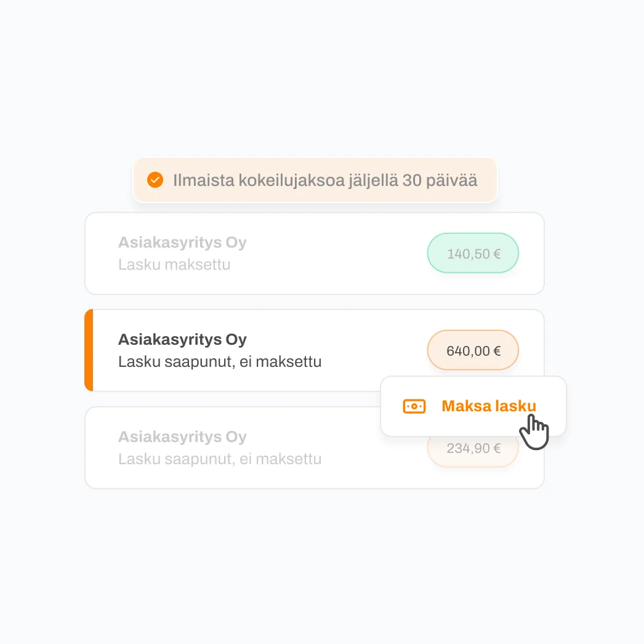Open Asiakasyritys Oy in the 234,90 € invoice
The image size is (644, 644).
182,437
